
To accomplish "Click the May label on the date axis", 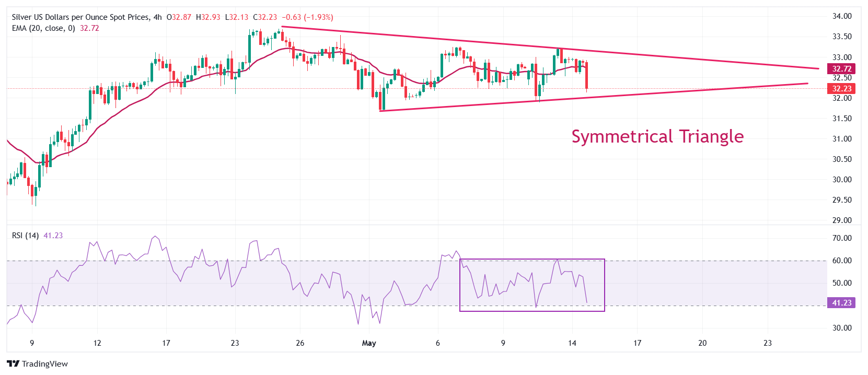I will tap(369, 343).
